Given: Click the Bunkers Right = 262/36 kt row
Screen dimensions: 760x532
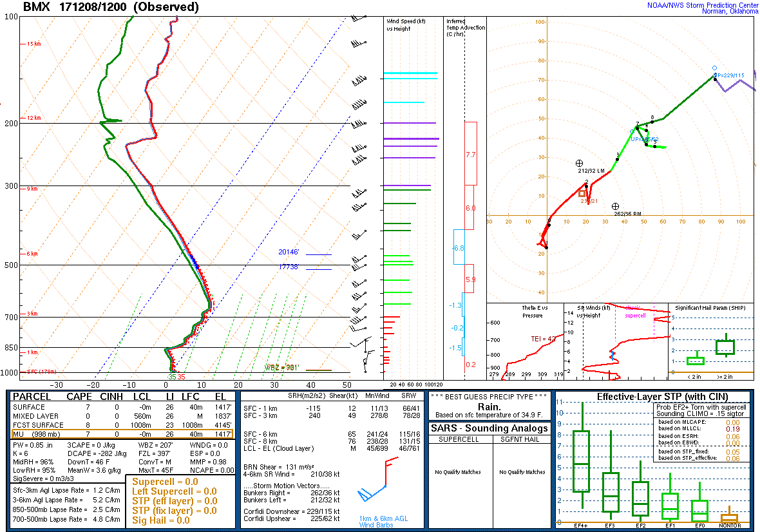Looking at the screenshot, I should coord(291,493).
